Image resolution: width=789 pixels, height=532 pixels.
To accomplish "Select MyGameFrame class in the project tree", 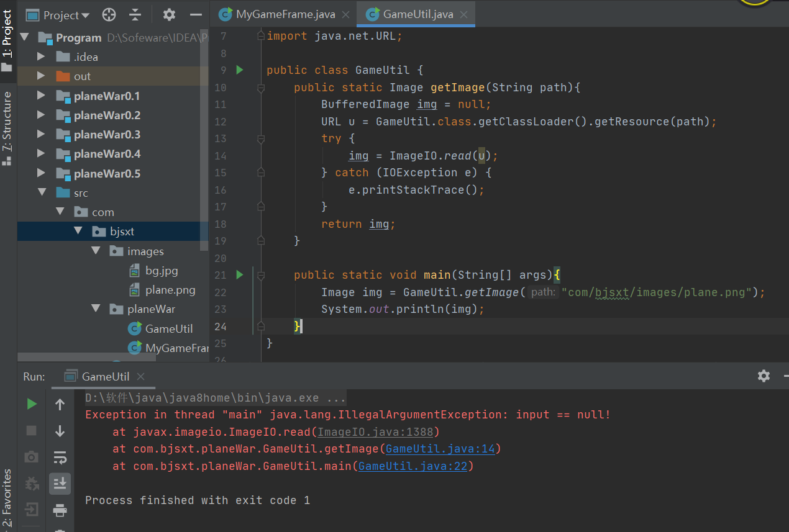I will point(168,348).
